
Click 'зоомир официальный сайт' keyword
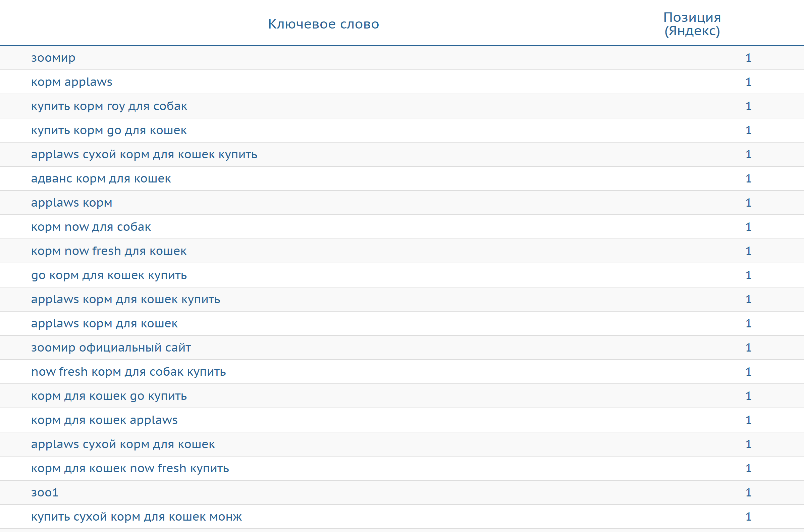pos(111,348)
